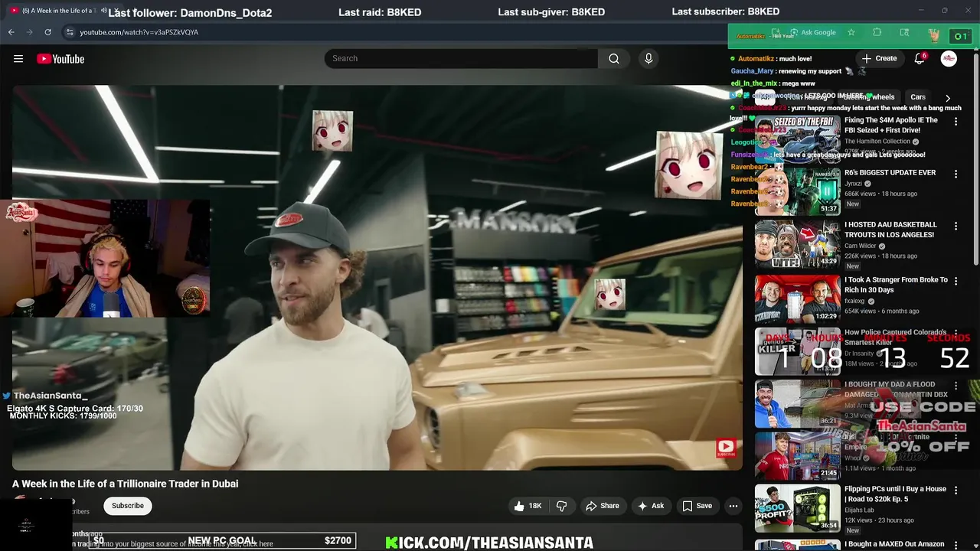980x551 pixels.
Task: Save the video to a playlist
Action: (697, 506)
